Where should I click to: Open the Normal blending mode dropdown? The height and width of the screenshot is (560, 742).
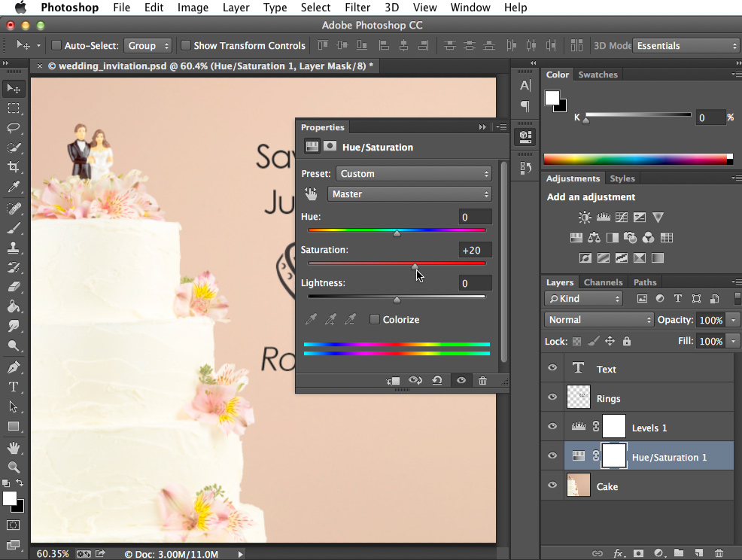(598, 319)
